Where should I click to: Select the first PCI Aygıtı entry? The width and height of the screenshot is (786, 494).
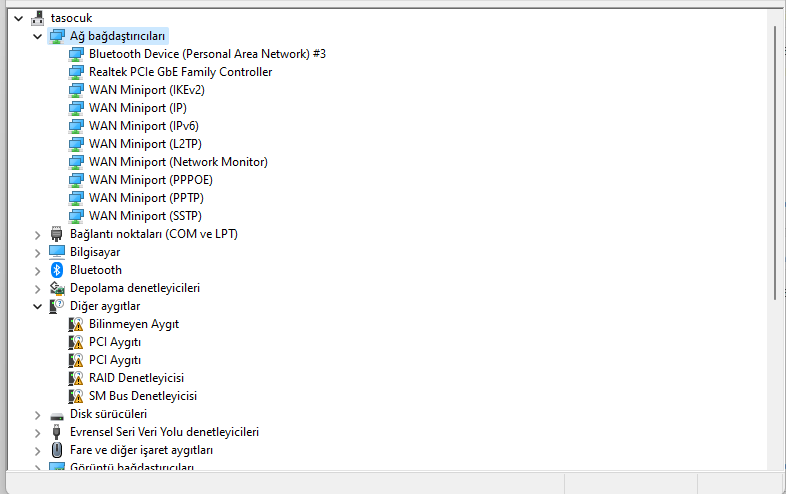tap(115, 342)
